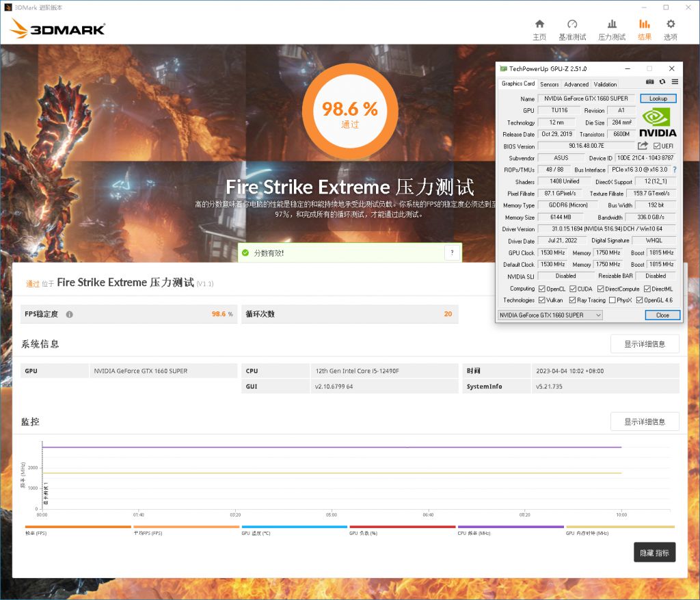Click bus interface question mark icon

coord(675,170)
